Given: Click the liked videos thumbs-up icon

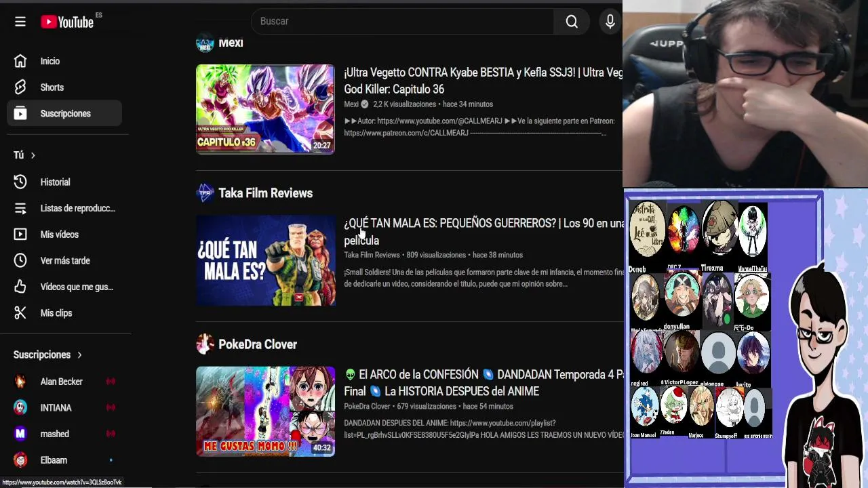Looking at the screenshot, I should [x=20, y=287].
